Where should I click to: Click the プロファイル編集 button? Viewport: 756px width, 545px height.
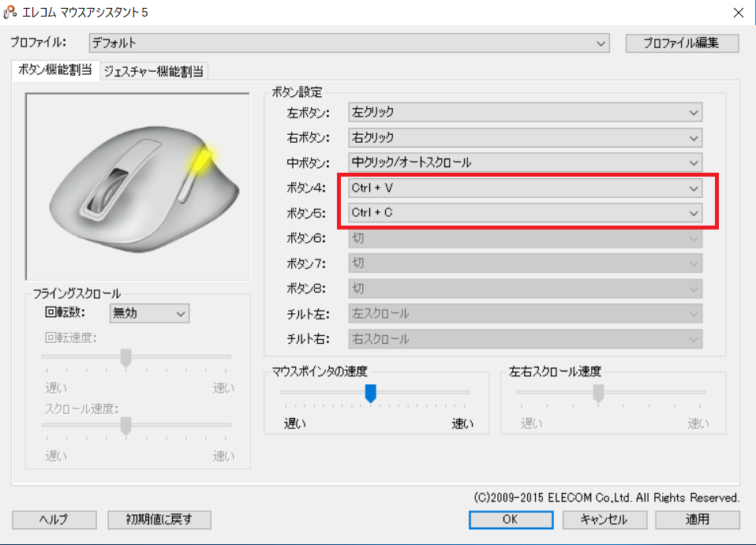click(682, 43)
